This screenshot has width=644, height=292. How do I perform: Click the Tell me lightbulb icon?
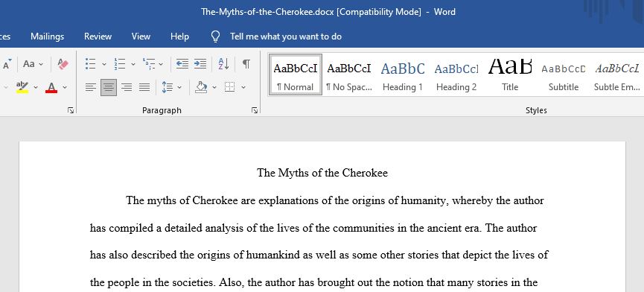point(215,36)
